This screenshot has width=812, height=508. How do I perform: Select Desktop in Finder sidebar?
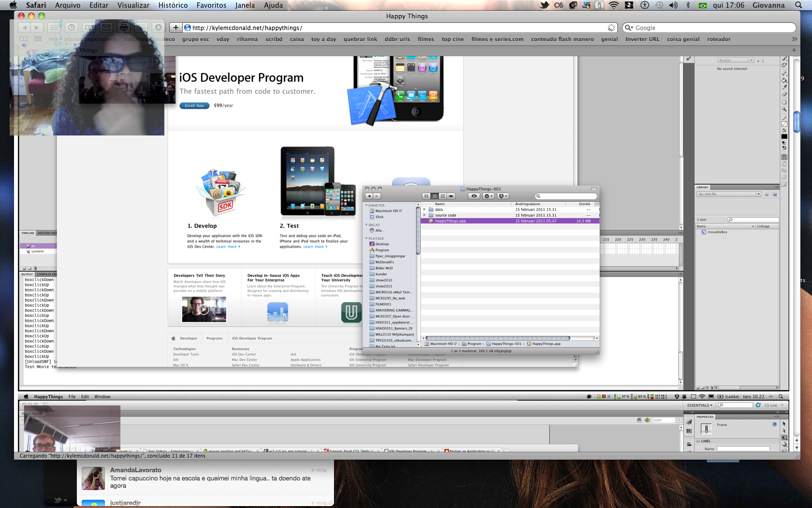coord(382,244)
